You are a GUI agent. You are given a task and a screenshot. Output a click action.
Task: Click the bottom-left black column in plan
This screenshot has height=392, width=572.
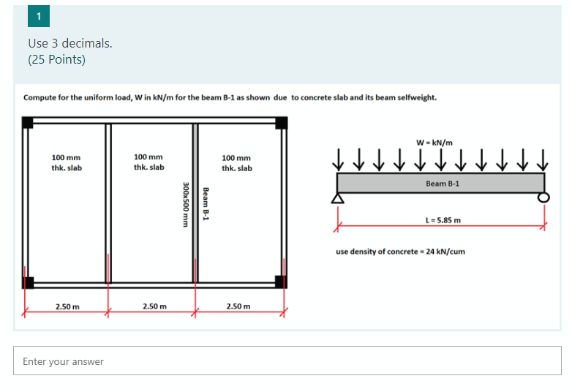click(x=28, y=282)
